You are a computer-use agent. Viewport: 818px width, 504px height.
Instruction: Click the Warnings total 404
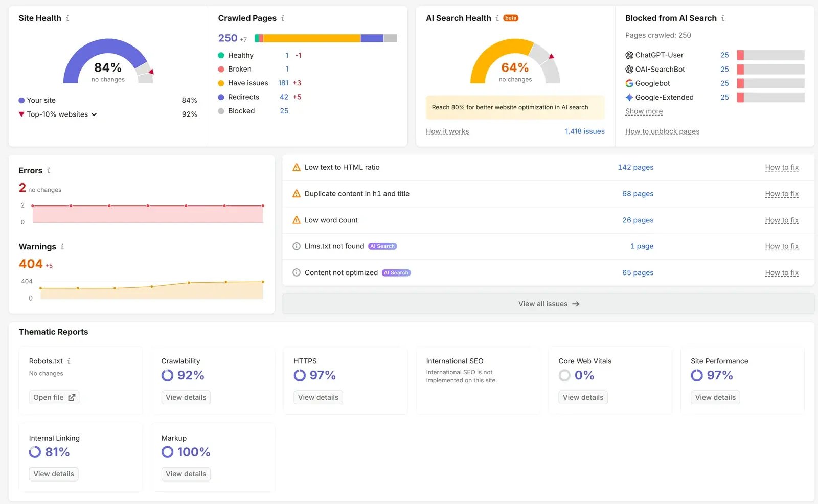pyautogui.click(x=31, y=264)
